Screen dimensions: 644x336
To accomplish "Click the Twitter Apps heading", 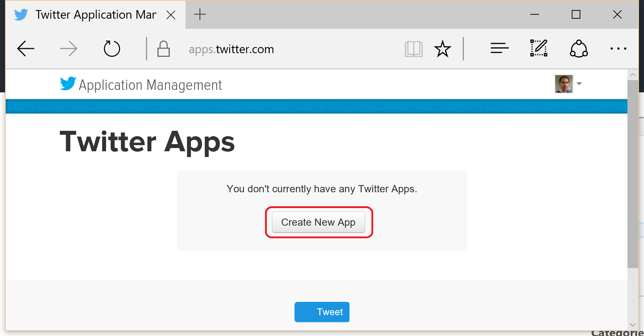I will pos(147,142).
